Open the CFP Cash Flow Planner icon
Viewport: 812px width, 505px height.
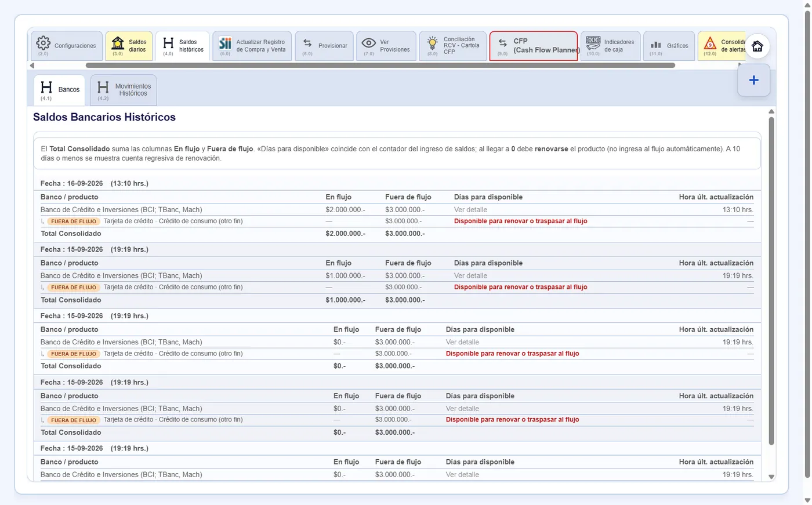point(502,43)
